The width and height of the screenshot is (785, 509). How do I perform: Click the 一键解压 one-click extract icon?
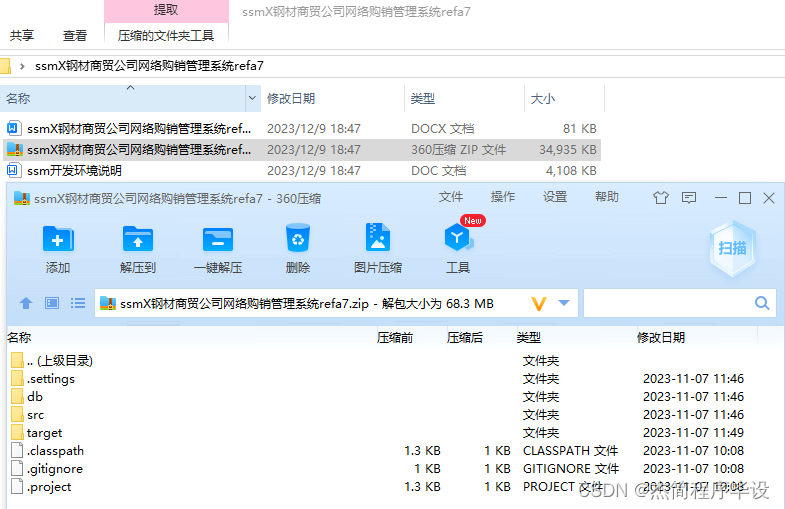(218, 239)
